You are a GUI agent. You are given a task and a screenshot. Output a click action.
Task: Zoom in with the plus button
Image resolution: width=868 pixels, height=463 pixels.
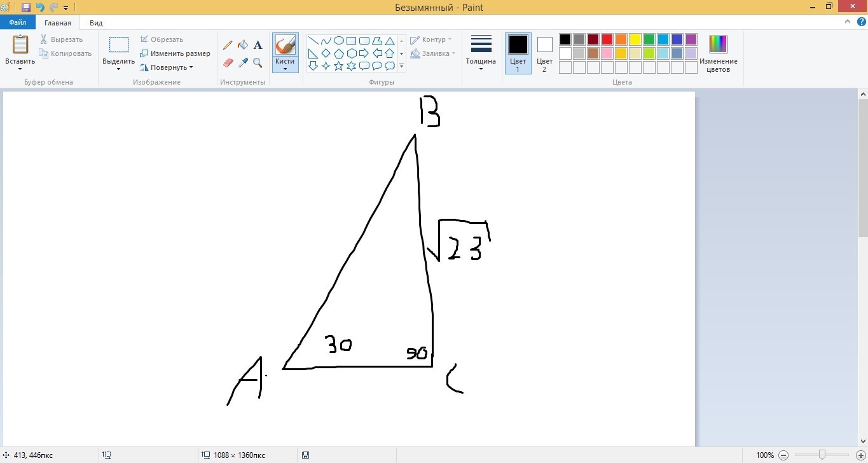click(861, 455)
